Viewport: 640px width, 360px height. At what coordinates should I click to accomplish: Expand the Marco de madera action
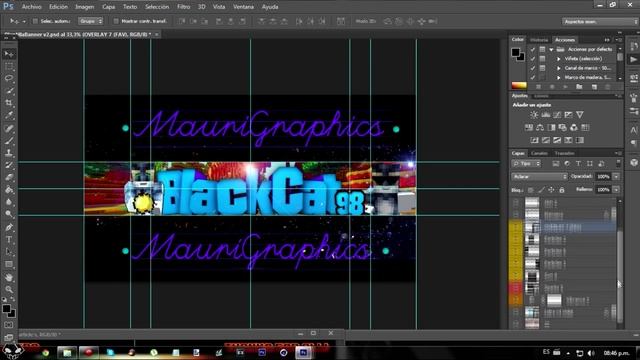[x=559, y=77]
